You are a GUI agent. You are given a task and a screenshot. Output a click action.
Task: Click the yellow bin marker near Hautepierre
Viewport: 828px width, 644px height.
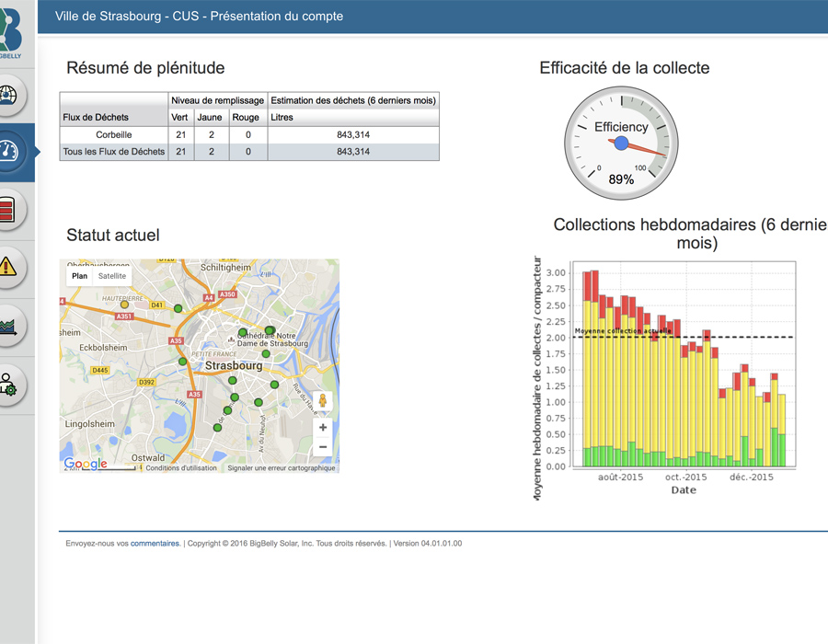click(125, 305)
